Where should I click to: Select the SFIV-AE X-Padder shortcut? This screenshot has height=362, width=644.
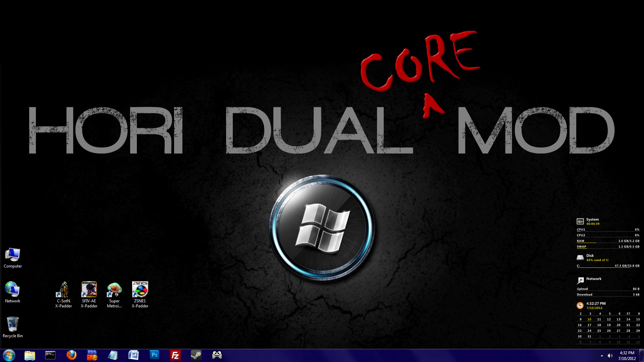89,295
